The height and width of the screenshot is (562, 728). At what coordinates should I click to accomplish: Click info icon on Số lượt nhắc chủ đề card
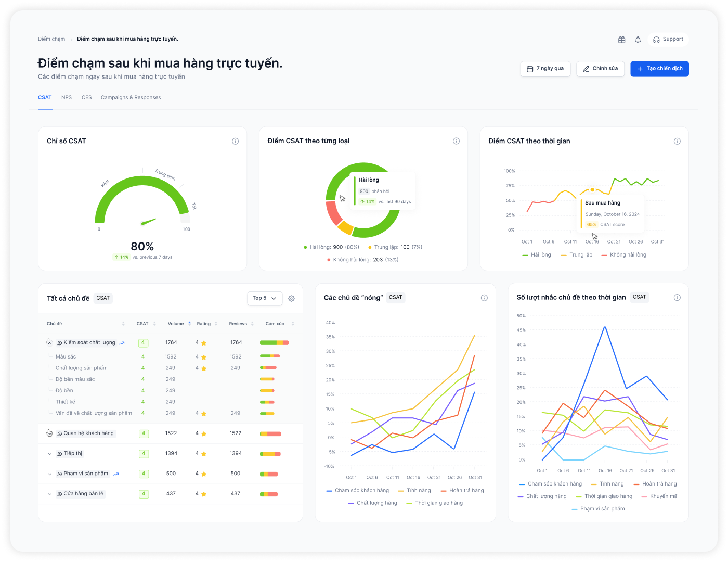click(x=677, y=298)
